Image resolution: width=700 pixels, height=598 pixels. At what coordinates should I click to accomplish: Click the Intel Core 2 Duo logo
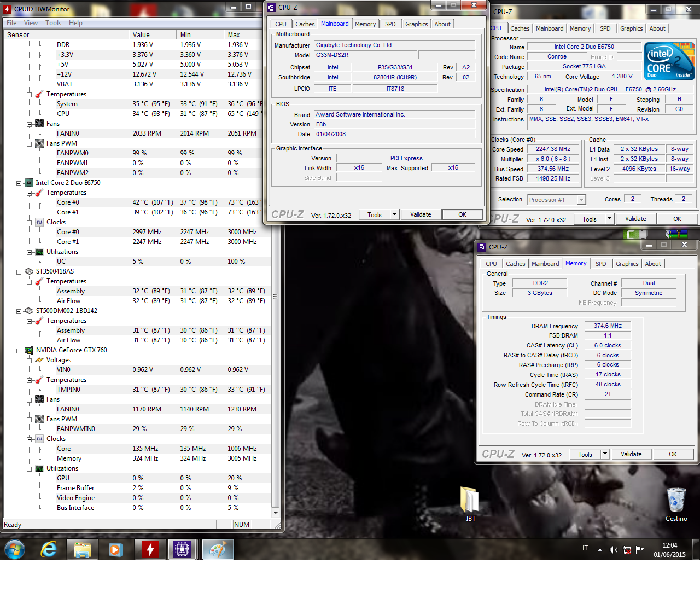click(669, 61)
